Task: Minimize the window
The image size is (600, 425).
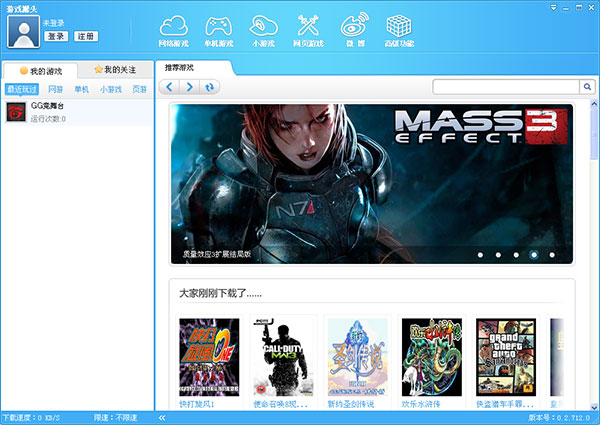Action: 566,8
